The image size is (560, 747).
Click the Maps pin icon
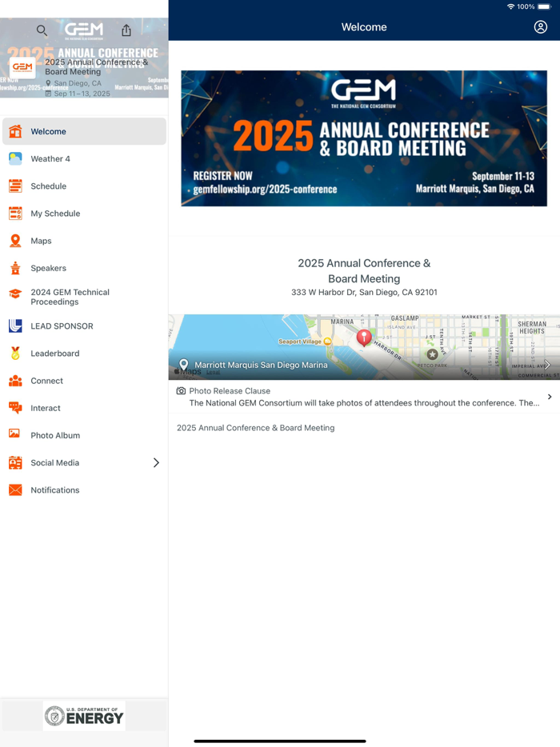point(15,241)
